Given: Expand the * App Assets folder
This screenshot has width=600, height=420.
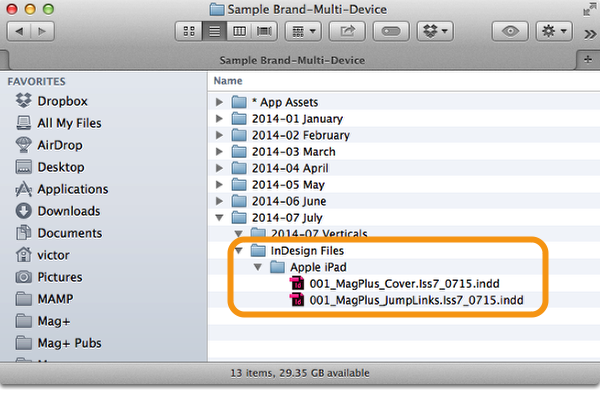Looking at the screenshot, I should (219, 102).
